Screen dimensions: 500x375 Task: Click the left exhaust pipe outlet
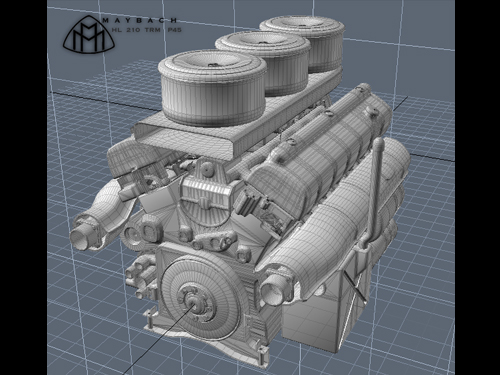coord(80,238)
